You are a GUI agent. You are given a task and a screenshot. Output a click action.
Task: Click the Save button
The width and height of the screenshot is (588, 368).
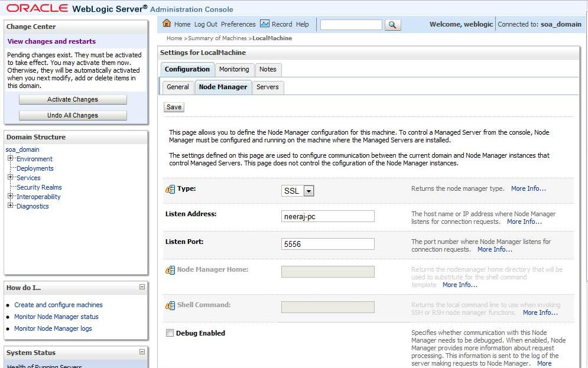click(x=174, y=107)
